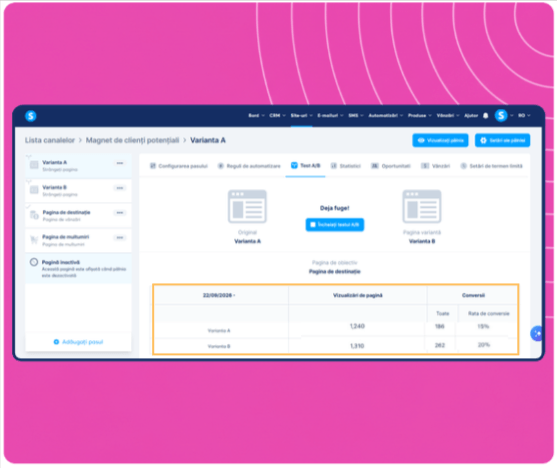Click the Original page thumbnail for Varianta A

pos(247,206)
